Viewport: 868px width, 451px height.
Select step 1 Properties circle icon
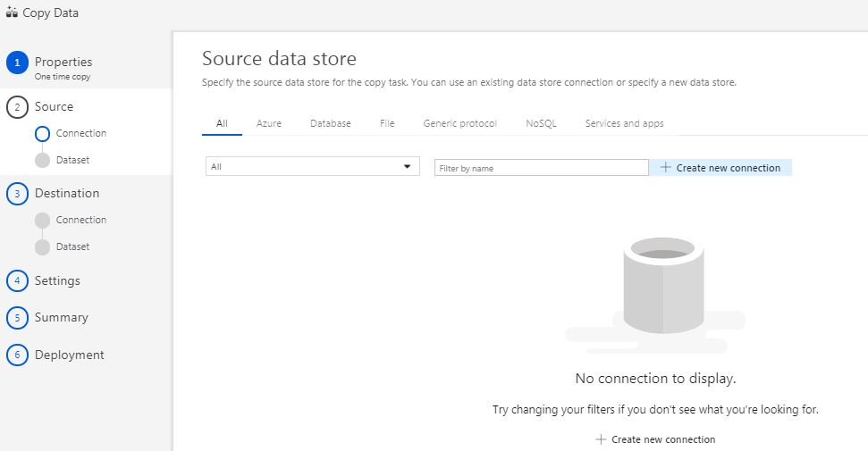17,63
